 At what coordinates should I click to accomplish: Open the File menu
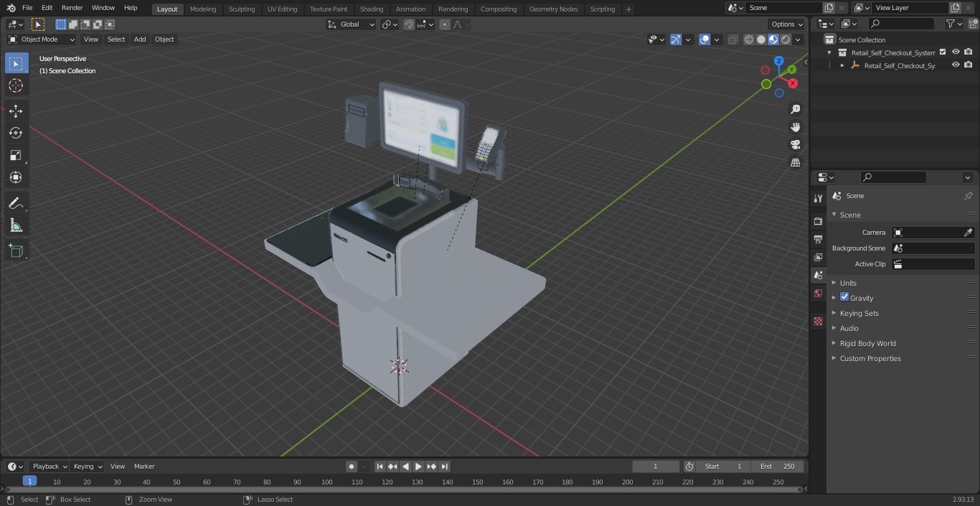pos(27,8)
